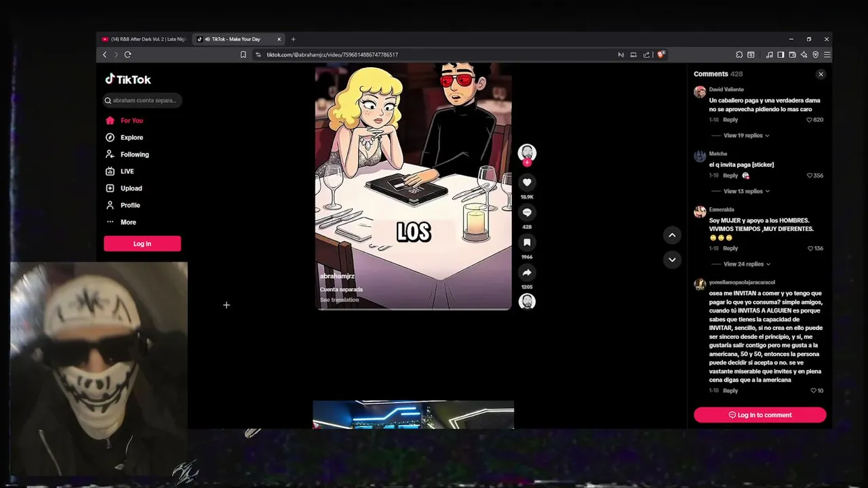Reload the page
The image size is (868, 488).
[127, 55]
